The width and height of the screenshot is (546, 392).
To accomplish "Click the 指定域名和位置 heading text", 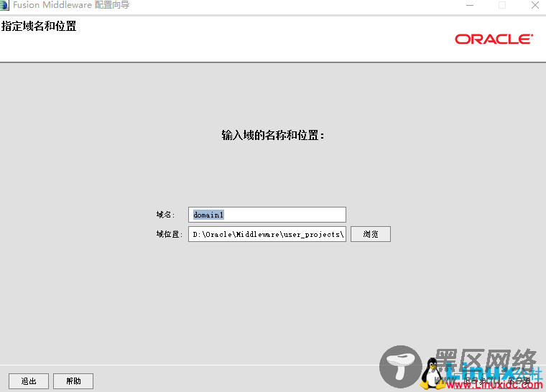I will [39, 26].
